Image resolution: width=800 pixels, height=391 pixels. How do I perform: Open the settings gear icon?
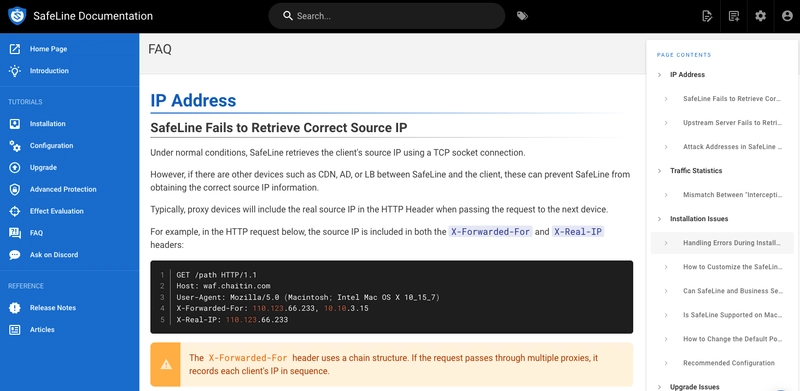pos(760,16)
